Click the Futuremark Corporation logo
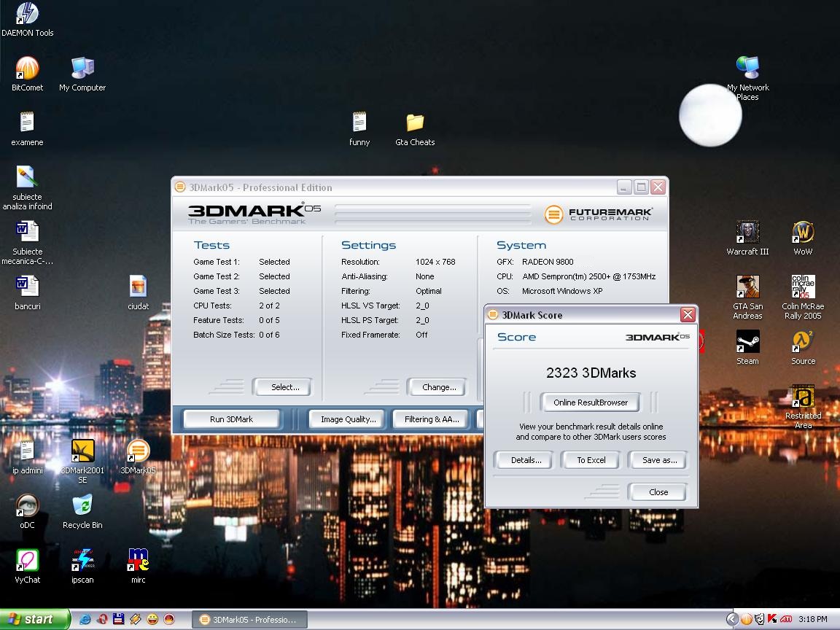 (x=599, y=214)
